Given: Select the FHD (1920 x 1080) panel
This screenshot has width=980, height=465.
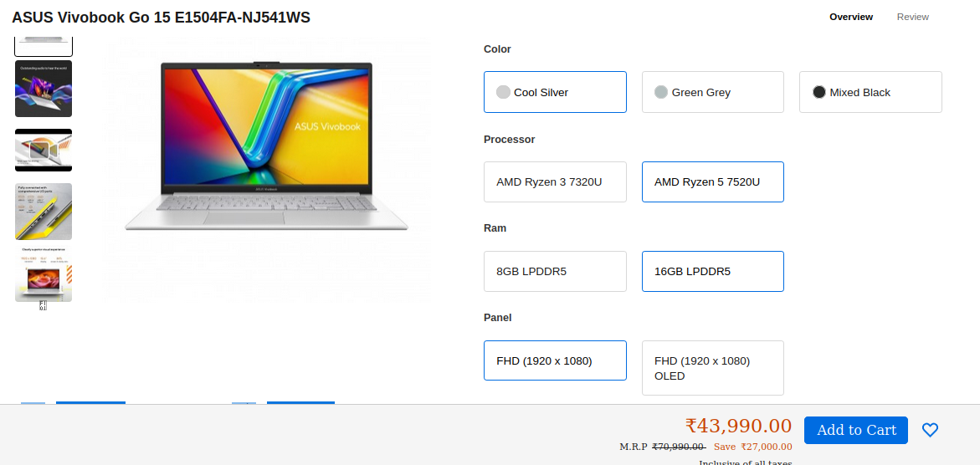Looking at the screenshot, I should pyautogui.click(x=555, y=360).
